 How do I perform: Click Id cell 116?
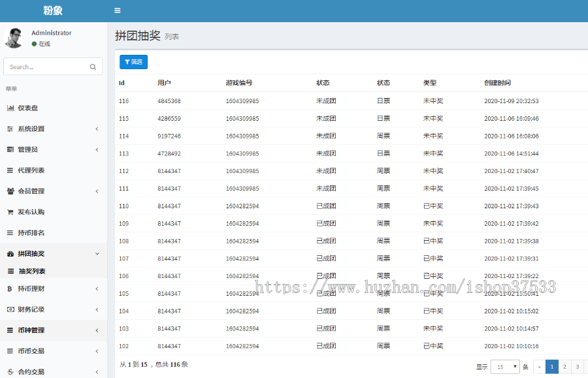123,101
